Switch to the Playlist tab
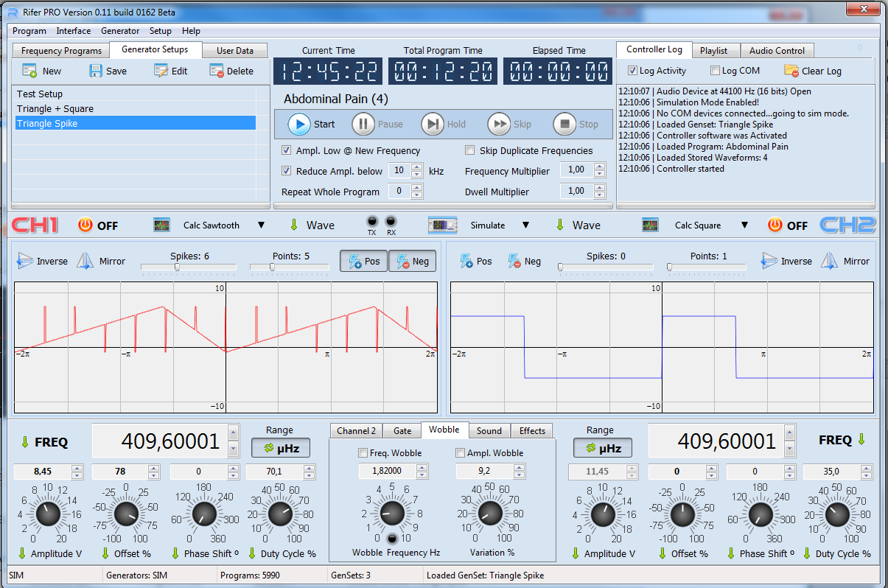The height and width of the screenshot is (588, 888). pyautogui.click(x=713, y=51)
